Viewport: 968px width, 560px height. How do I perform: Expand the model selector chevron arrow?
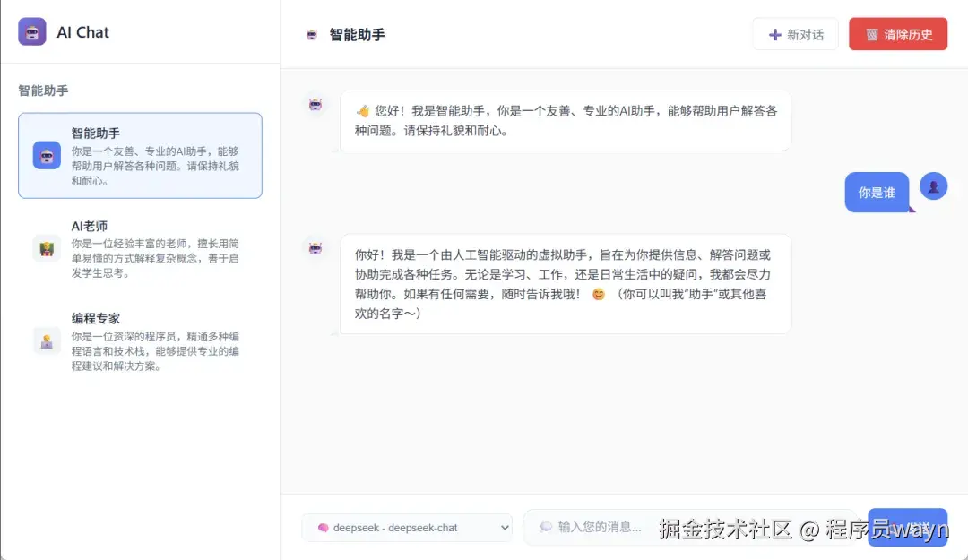point(503,528)
